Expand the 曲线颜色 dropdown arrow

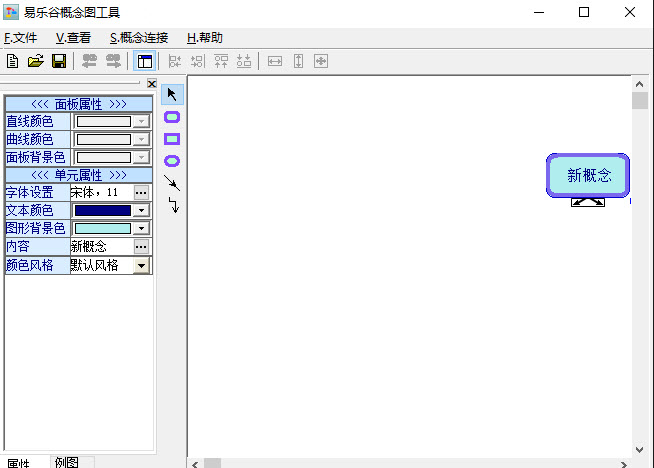click(x=141, y=139)
